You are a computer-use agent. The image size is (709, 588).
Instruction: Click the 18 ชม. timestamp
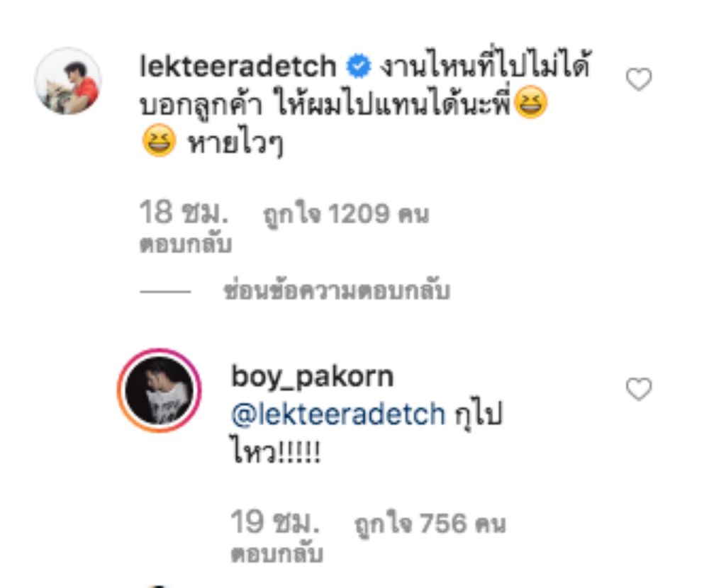(x=184, y=212)
